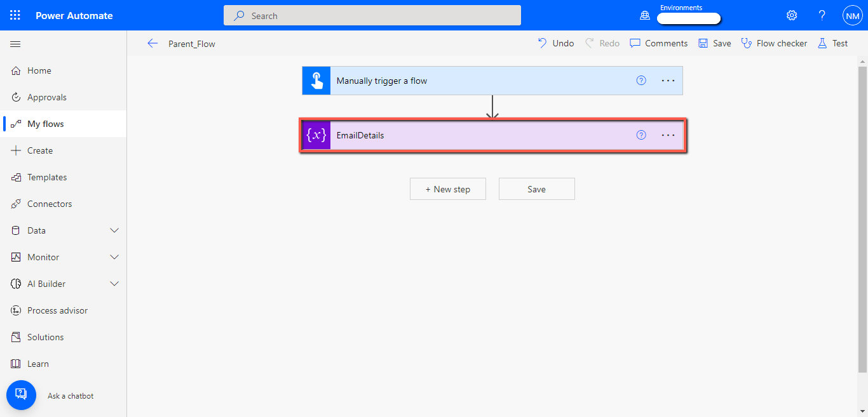Expand the EmailDetails action card
The height and width of the screenshot is (417, 868).
tap(492, 135)
